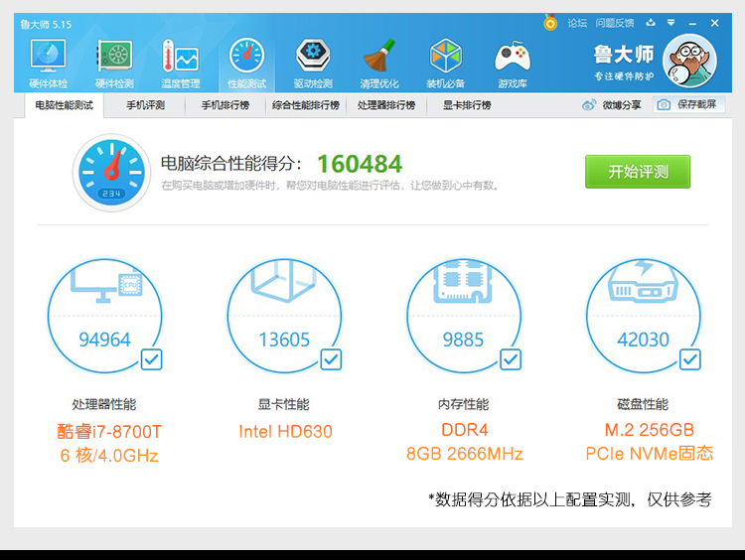Click the 鲁大师 5.15 window title
The width and height of the screenshot is (745, 560).
click(x=46, y=24)
